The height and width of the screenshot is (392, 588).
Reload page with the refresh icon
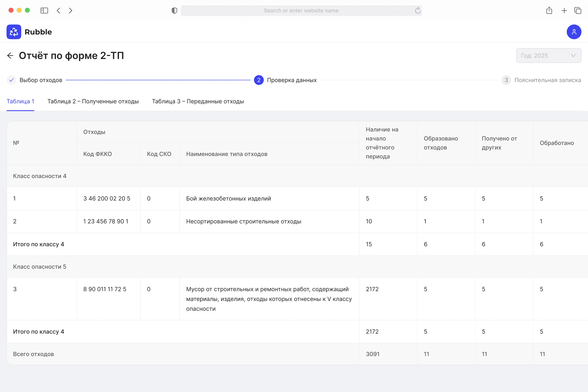point(418,11)
